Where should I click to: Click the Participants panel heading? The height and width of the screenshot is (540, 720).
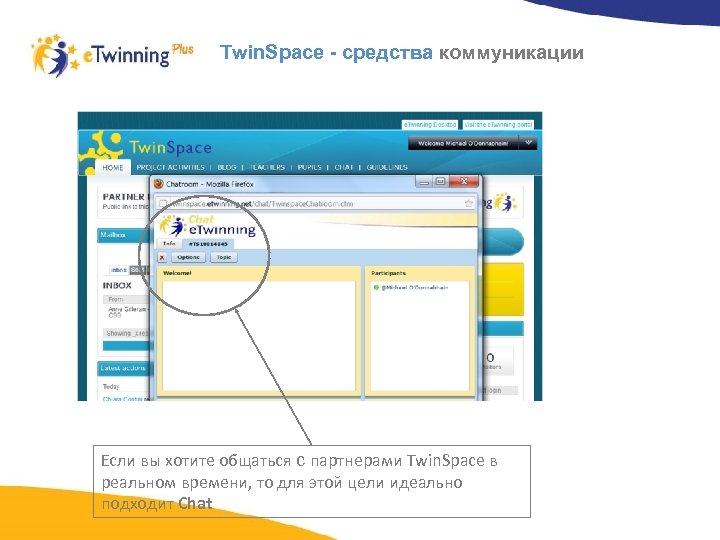(x=388, y=273)
